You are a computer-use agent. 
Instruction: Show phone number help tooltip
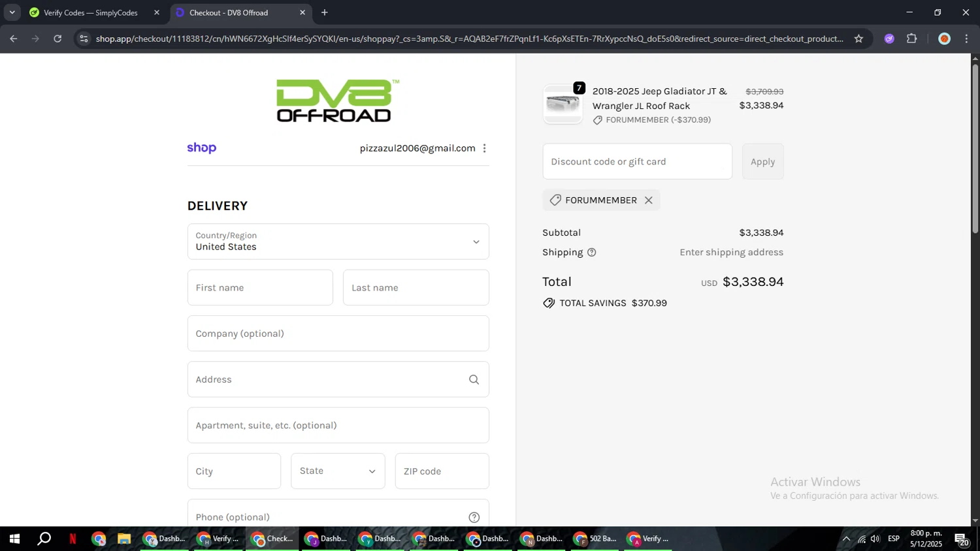[x=474, y=517]
